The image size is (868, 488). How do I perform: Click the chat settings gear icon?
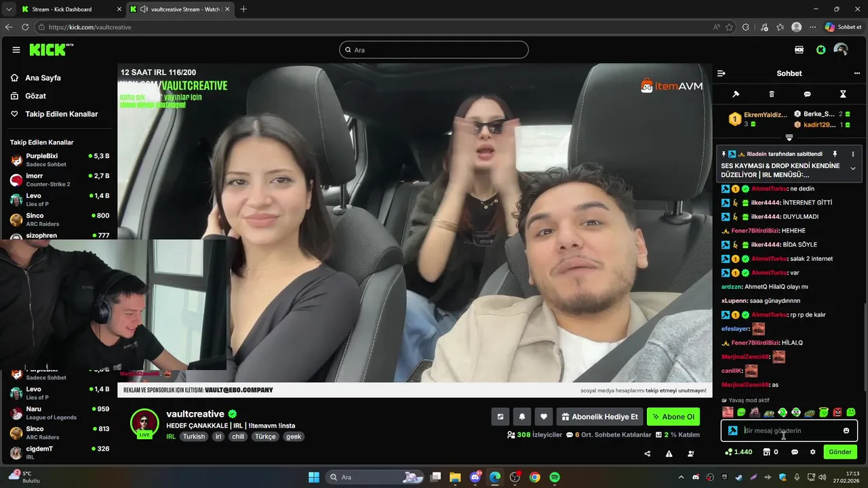[x=812, y=452]
